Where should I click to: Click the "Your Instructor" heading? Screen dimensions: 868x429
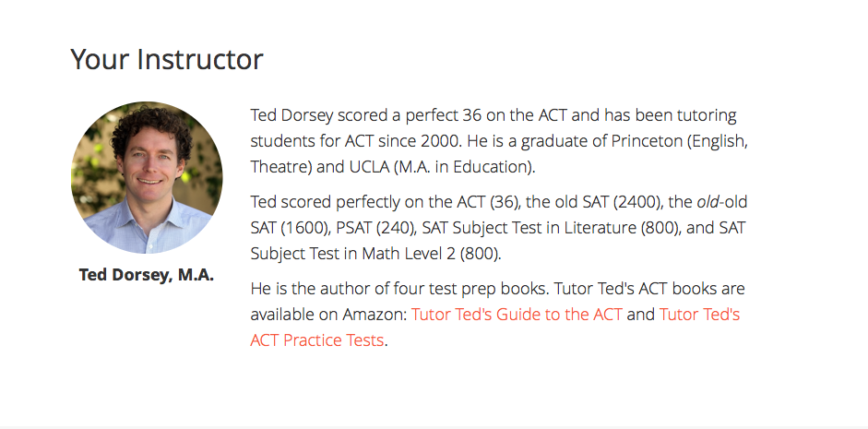tap(167, 60)
